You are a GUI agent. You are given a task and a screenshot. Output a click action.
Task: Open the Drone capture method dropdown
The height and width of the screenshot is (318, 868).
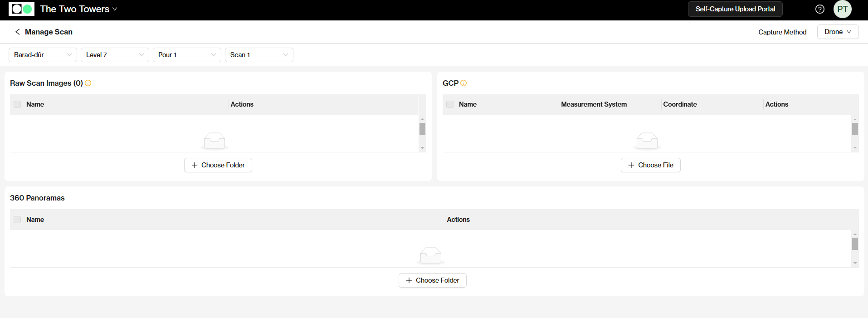tap(837, 32)
